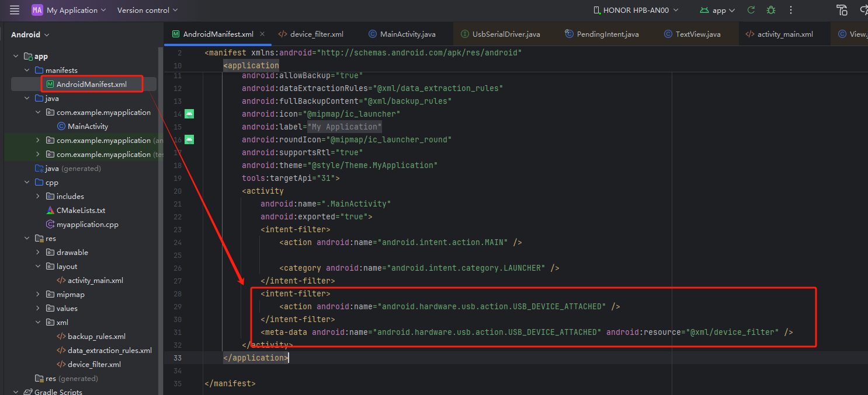Open the HONOR HPB-AN00 device selector
Viewport: 868px width, 395px height.
(636, 10)
